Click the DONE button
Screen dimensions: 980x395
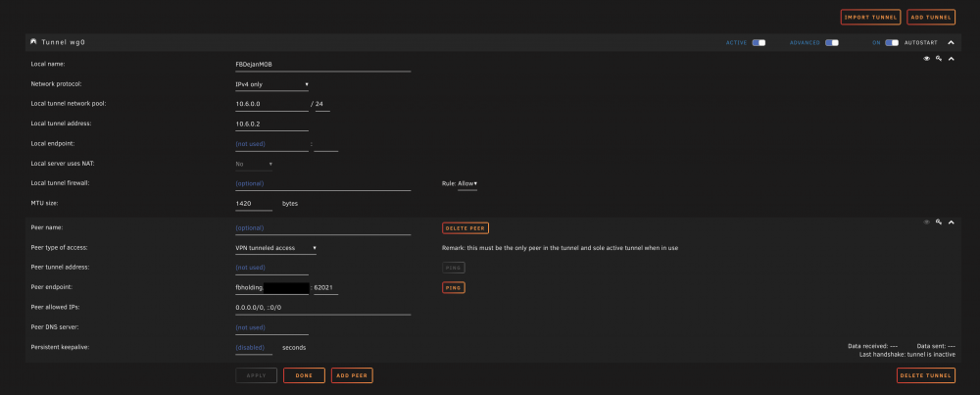click(x=304, y=375)
